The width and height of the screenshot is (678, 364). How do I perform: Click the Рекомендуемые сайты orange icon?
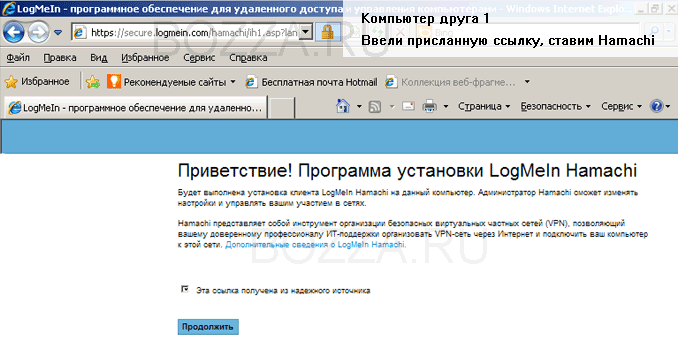coord(114,81)
